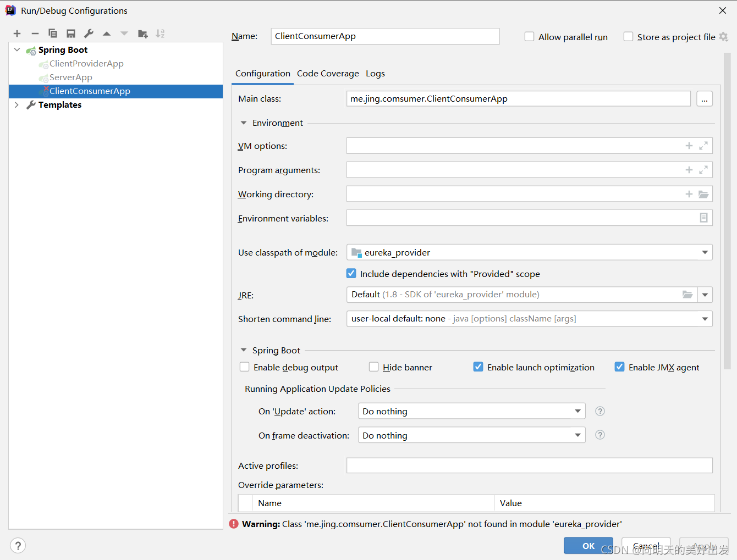Screen dimensions: 737x560
Task: Select ClientProviderApp configuration
Action: [86, 64]
